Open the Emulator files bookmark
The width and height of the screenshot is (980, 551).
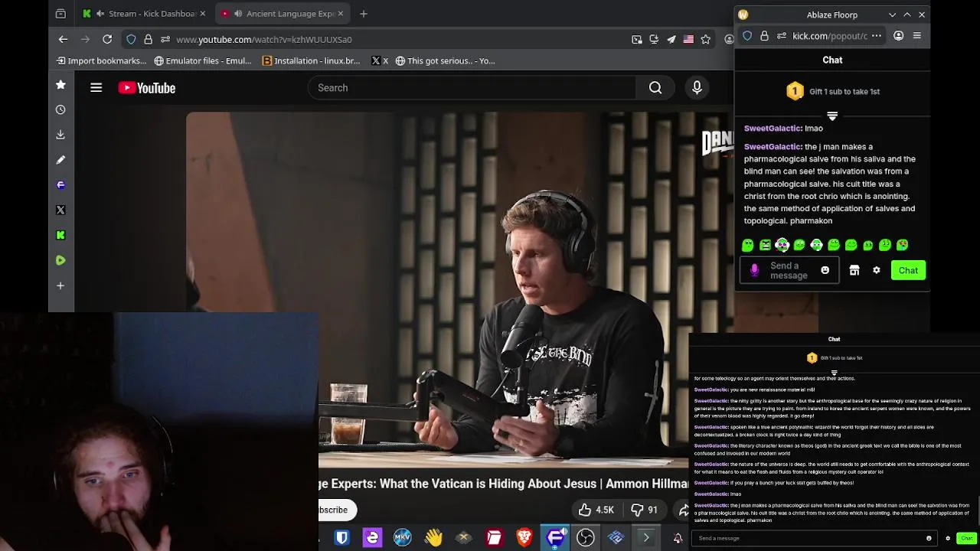[203, 60]
